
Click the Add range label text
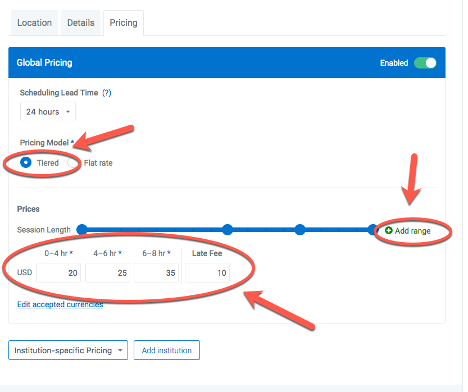click(412, 231)
